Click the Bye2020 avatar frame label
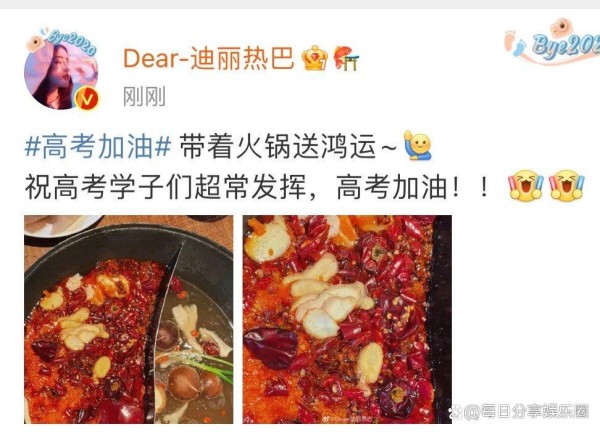 [x=71, y=42]
